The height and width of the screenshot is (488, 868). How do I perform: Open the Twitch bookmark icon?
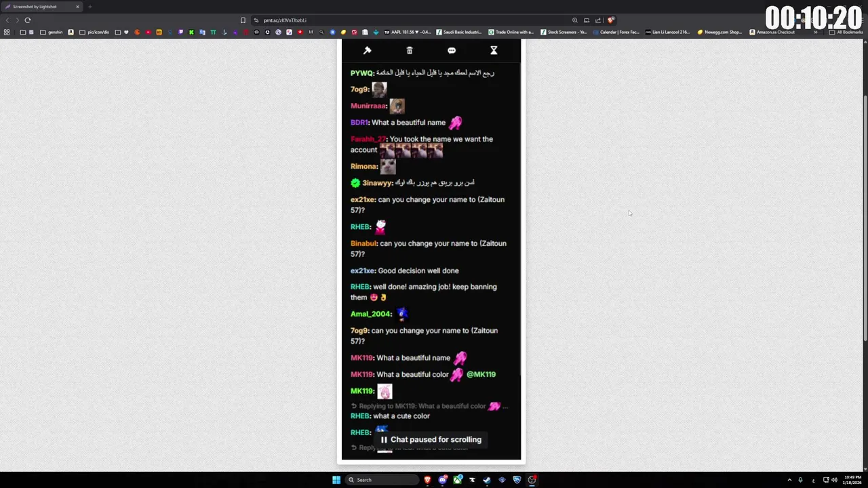pos(180,32)
